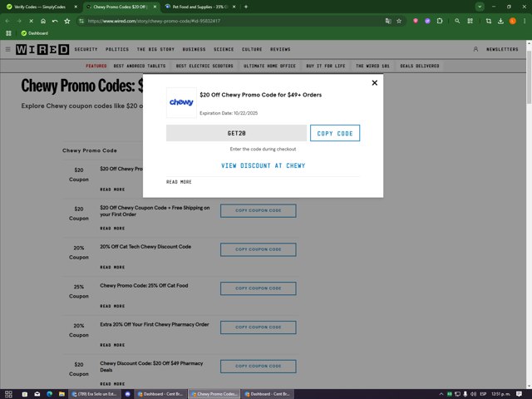Expand Read More under Free Shipping coupon
The image size is (532, 399).
(112, 229)
